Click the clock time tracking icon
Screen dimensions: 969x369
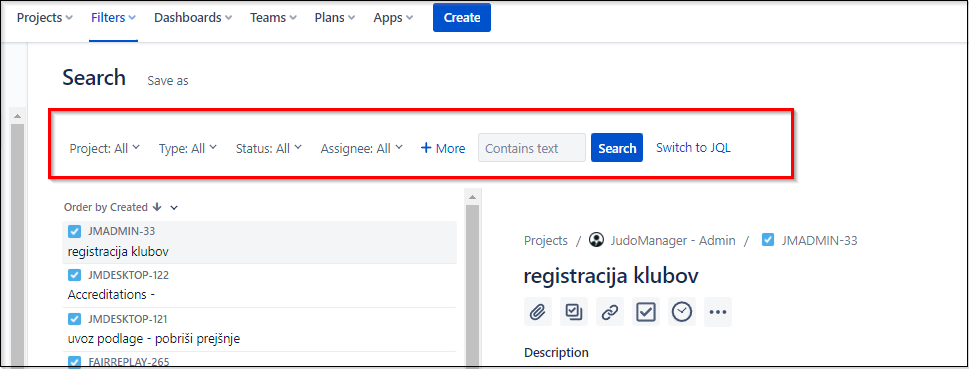[682, 312]
